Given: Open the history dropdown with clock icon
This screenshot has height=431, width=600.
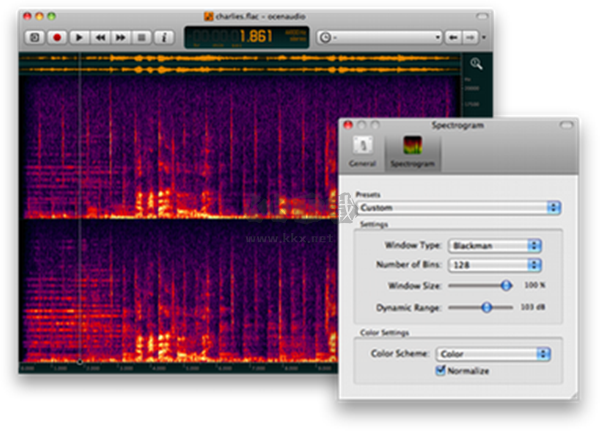Looking at the screenshot, I should [x=379, y=37].
